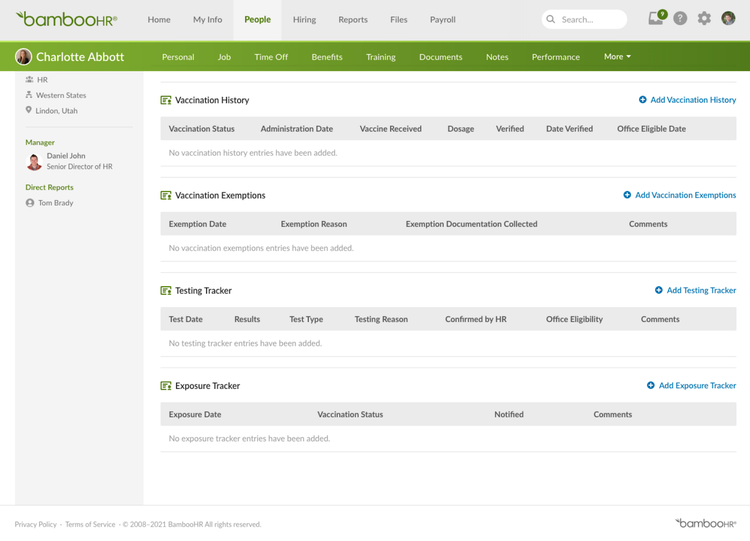The image size is (750, 541).
Task: Click Charlotte Abbott's profile photo
Action: click(23, 56)
